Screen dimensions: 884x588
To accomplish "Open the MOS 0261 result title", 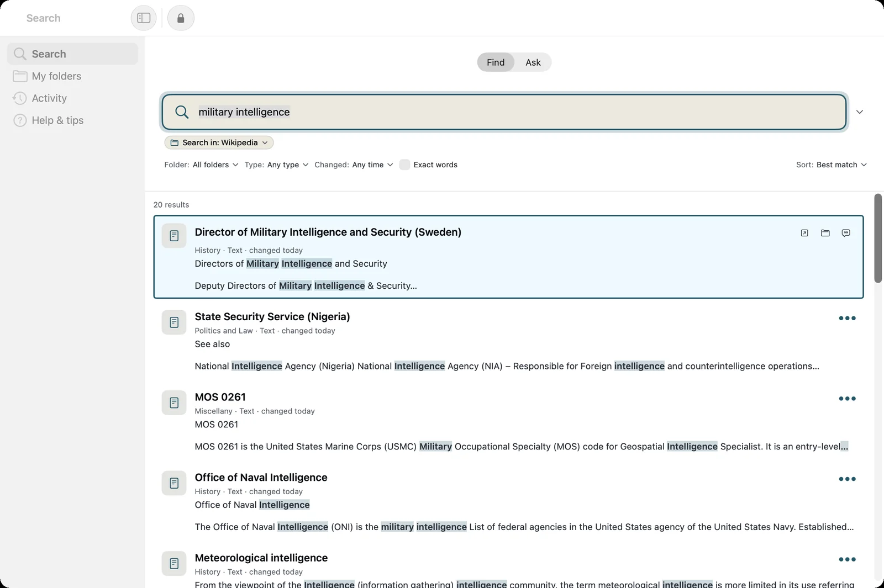I will pyautogui.click(x=220, y=397).
